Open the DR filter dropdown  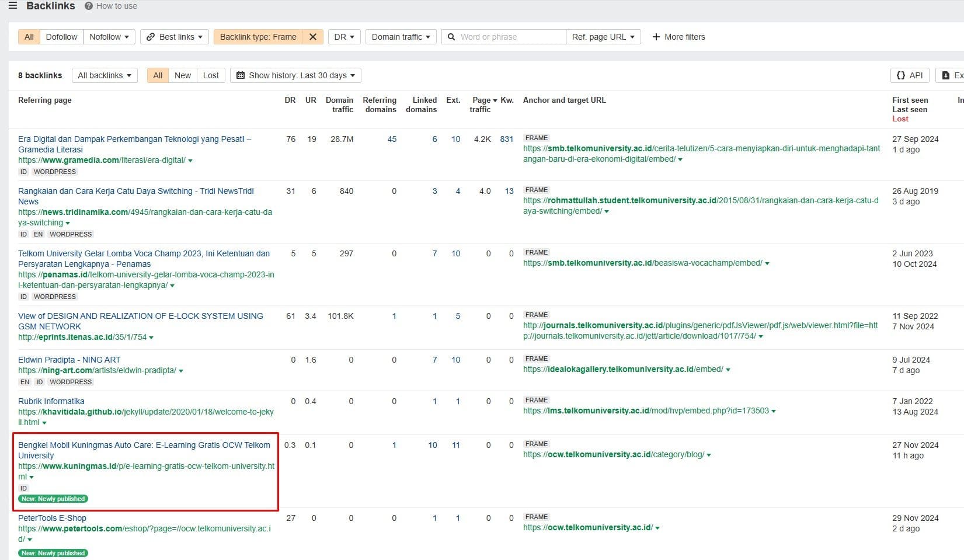click(x=344, y=36)
